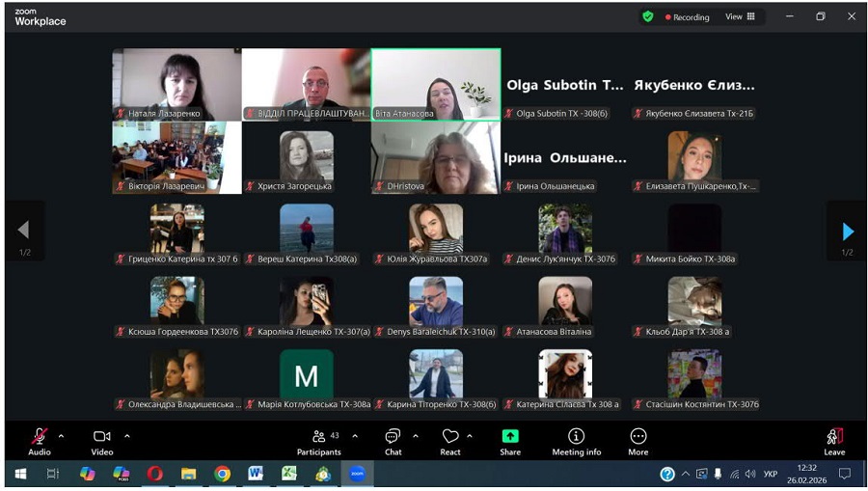This screenshot has height=491, width=868.
Task: Click the green encryption shield icon
Action: coord(648,16)
